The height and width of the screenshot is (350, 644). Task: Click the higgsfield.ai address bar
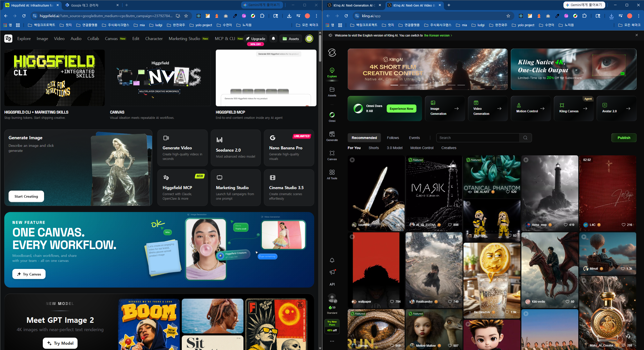[x=106, y=16]
